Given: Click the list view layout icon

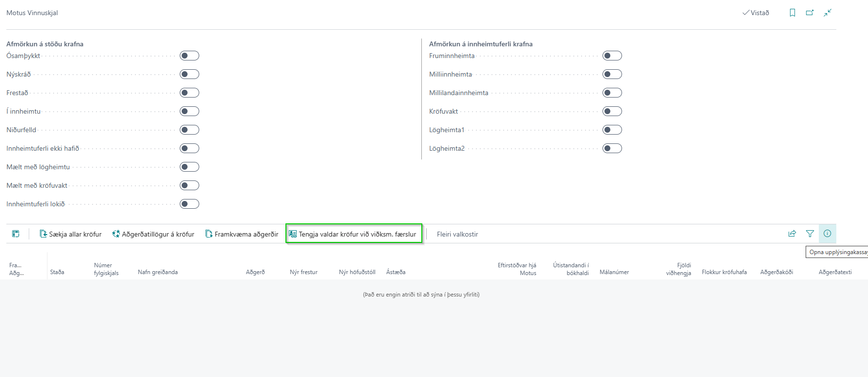Looking at the screenshot, I should 16,234.
